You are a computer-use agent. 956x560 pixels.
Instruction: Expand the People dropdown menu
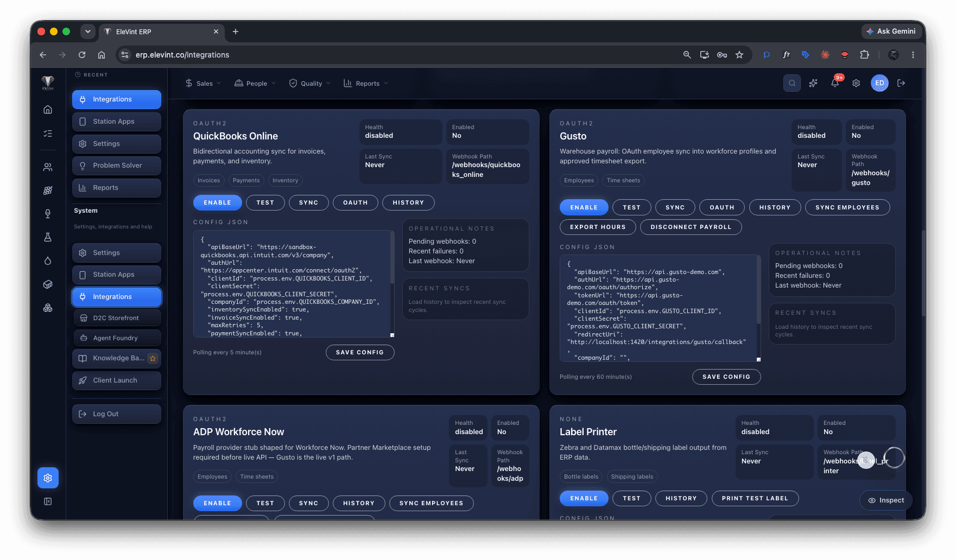[x=255, y=83]
